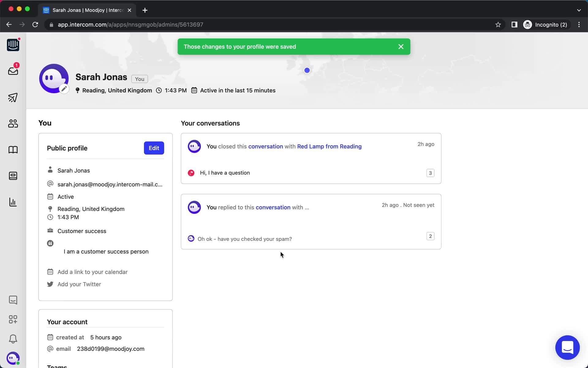
Task: Focus the address bar URL
Action: pyautogui.click(x=130, y=25)
